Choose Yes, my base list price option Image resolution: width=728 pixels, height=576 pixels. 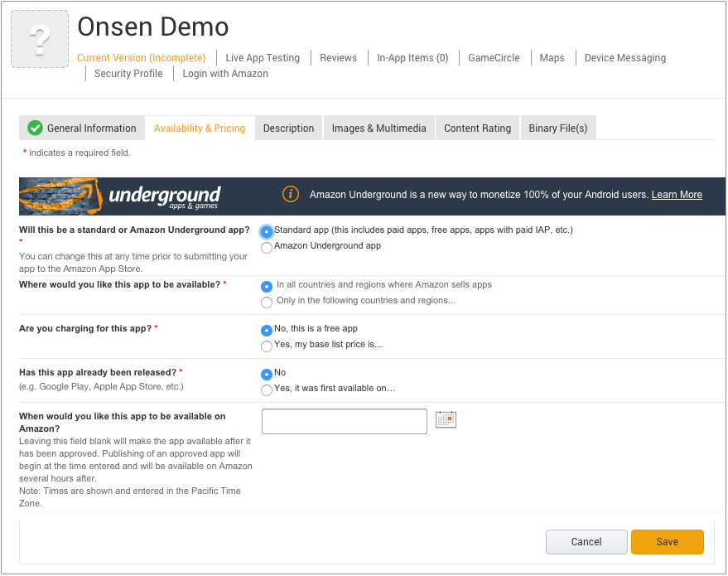(267, 346)
